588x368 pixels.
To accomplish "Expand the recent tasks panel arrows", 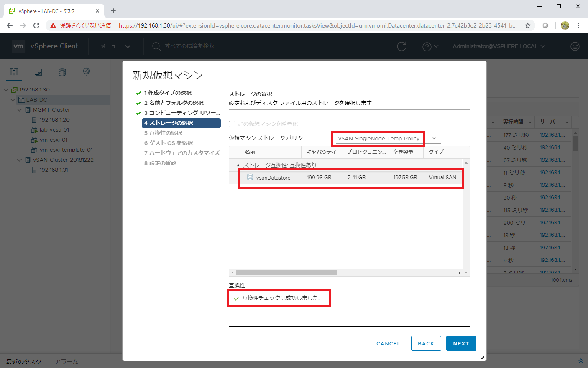I will click(x=580, y=361).
